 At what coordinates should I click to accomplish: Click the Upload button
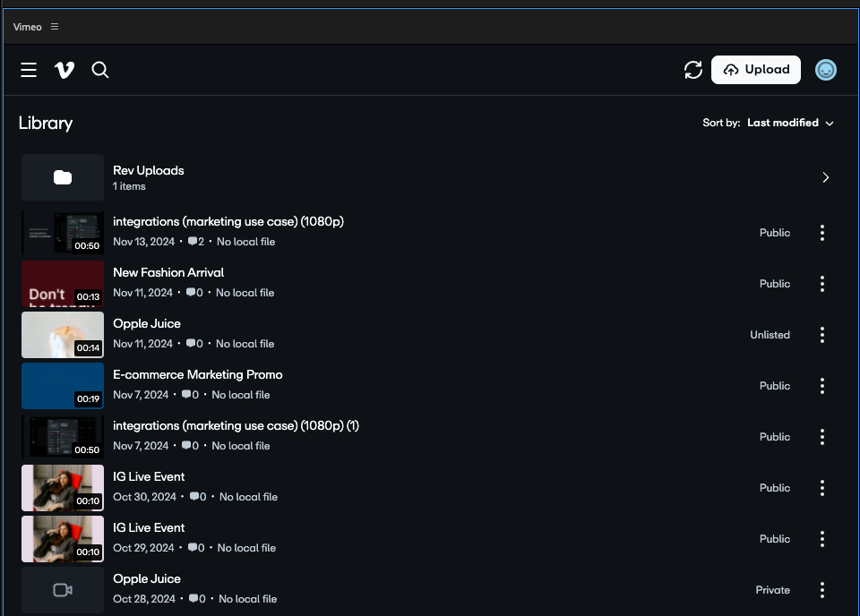(755, 70)
